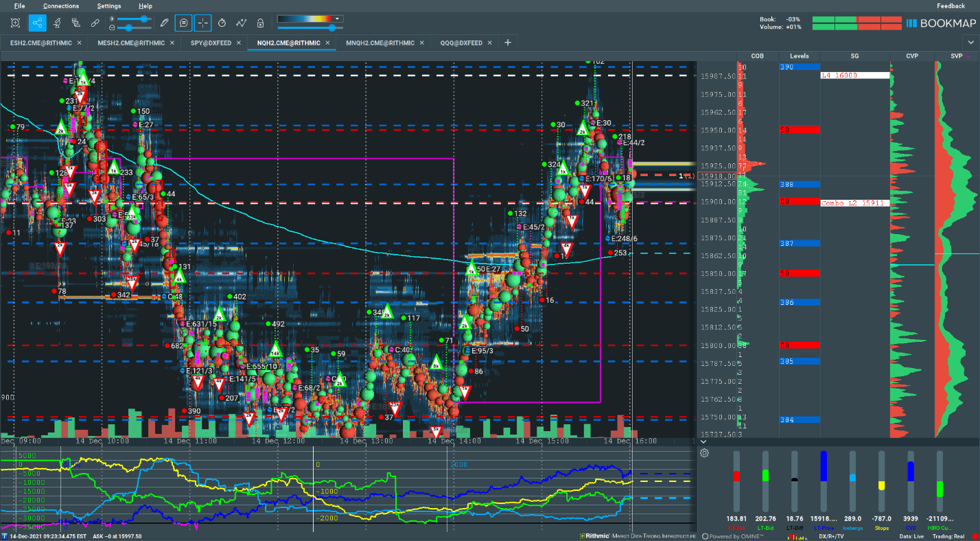Click the COB column header
Image resolution: width=980 pixels, height=541 pixels.
[758, 56]
